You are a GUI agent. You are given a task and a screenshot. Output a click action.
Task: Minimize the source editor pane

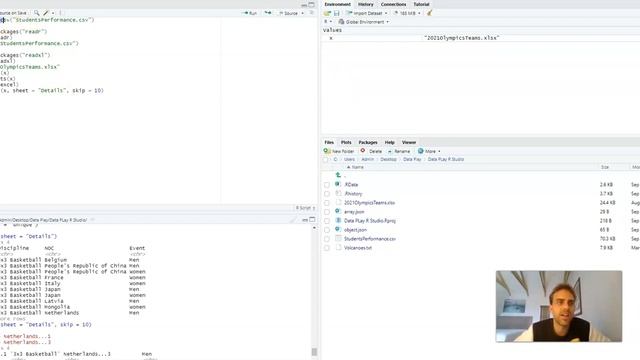click(x=304, y=5)
